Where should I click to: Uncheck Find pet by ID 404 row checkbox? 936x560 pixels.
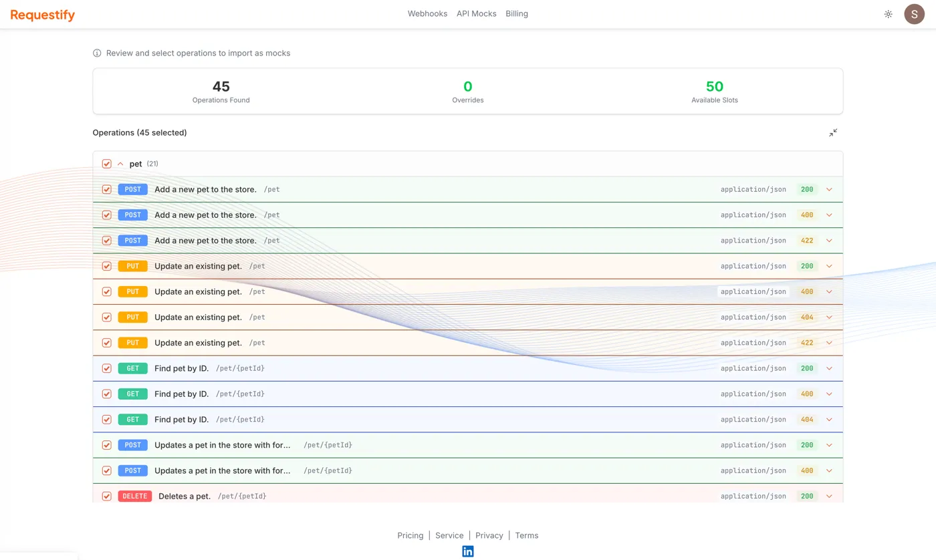click(106, 420)
